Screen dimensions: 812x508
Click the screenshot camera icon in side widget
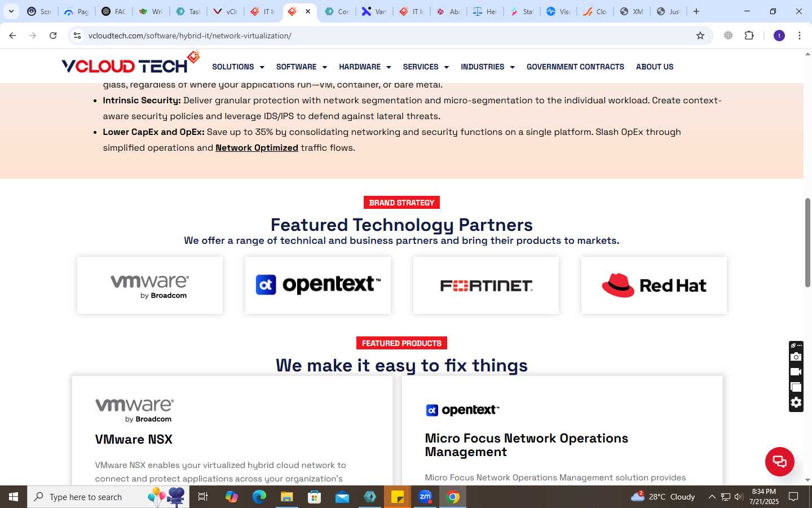point(796,357)
